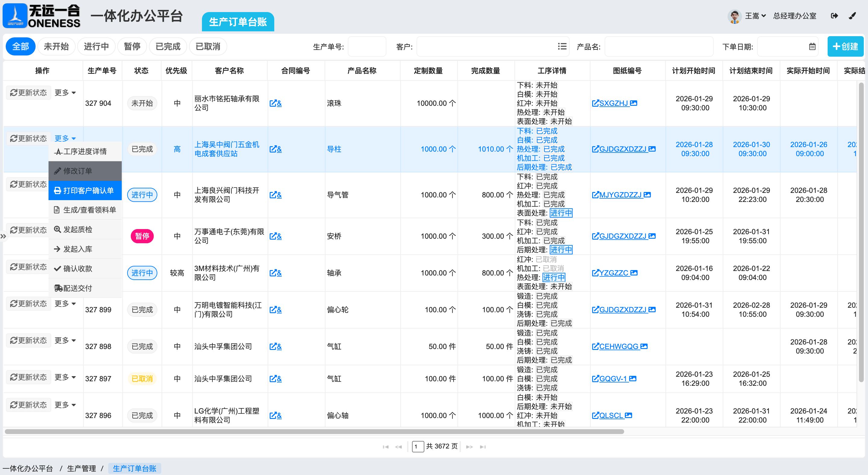
Task: Choose 发起质检 menu entry
Action: tap(77, 230)
